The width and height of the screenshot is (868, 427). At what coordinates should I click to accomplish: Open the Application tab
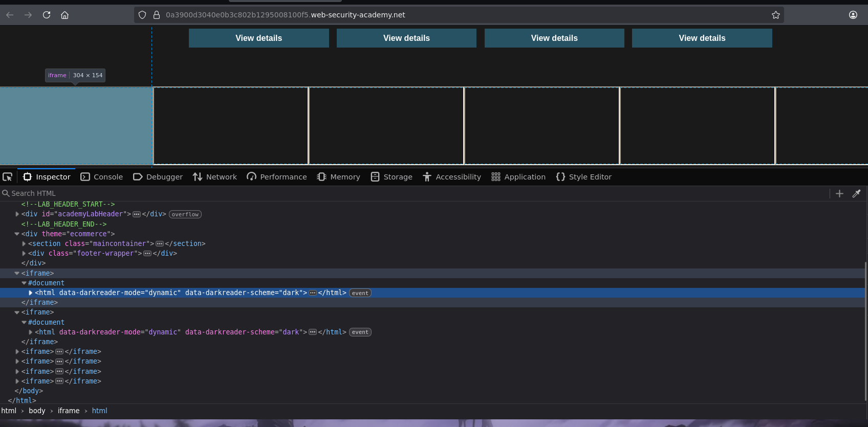[x=518, y=177]
